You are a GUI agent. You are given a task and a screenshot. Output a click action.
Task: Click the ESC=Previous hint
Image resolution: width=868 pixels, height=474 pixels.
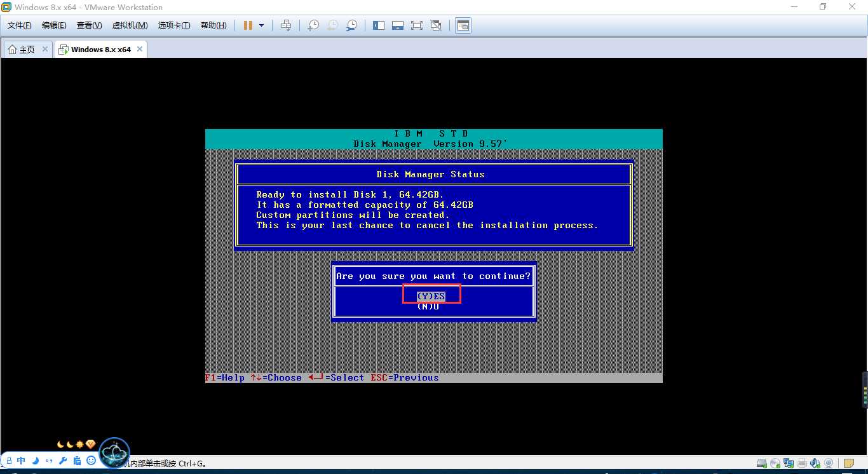[405, 377]
